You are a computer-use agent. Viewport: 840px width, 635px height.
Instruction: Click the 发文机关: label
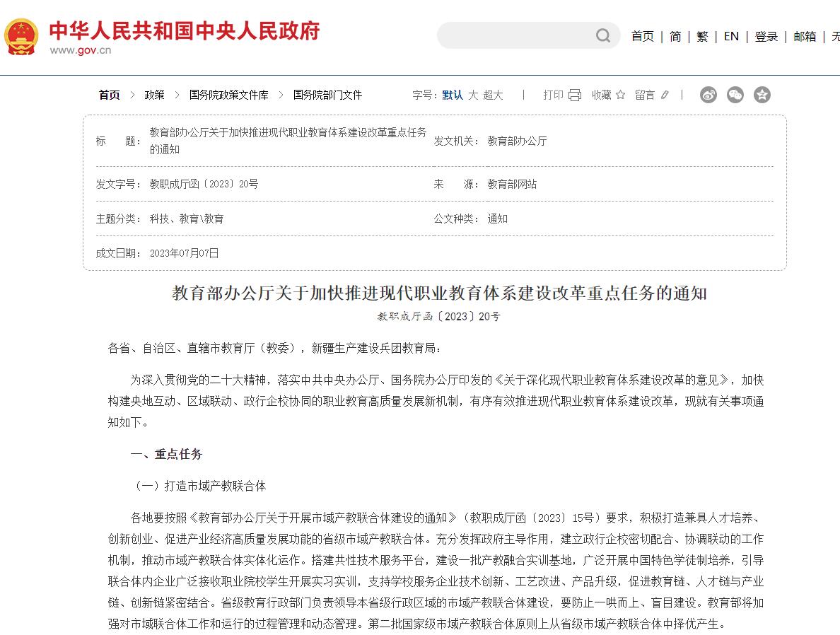[x=456, y=141]
